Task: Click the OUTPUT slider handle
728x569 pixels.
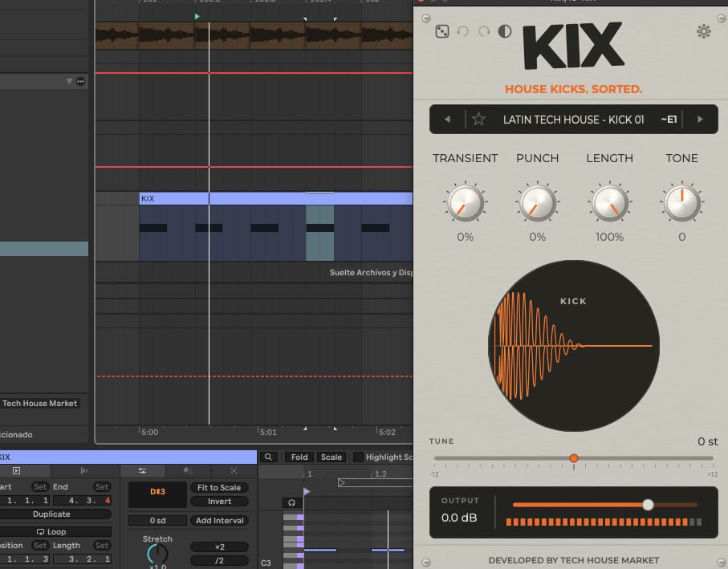Action: [649, 505]
